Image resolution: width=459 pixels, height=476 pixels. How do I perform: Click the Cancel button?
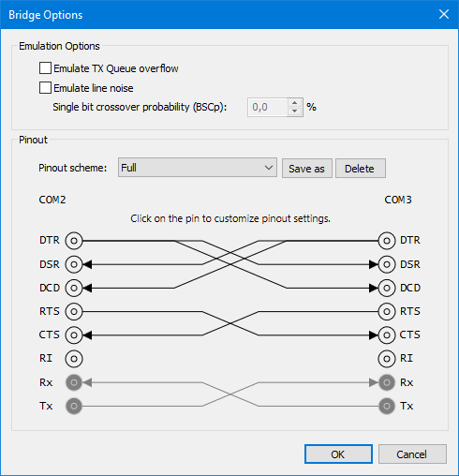412,454
